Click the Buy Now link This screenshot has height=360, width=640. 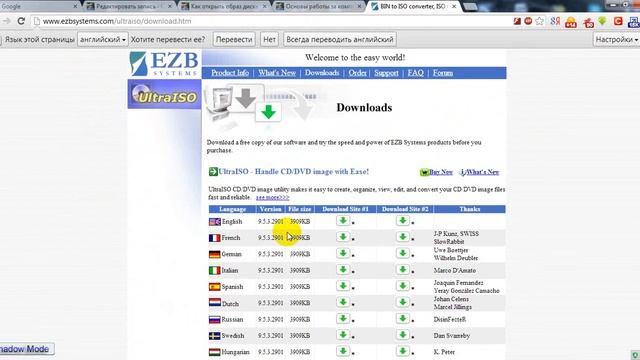pos(440,172)
